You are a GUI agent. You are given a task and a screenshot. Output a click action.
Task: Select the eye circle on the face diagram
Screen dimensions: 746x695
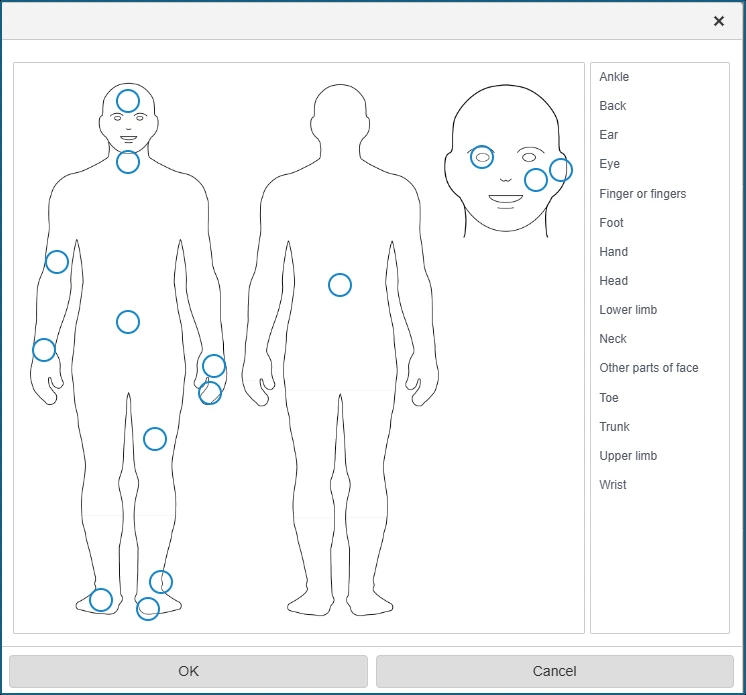[482, 157]
